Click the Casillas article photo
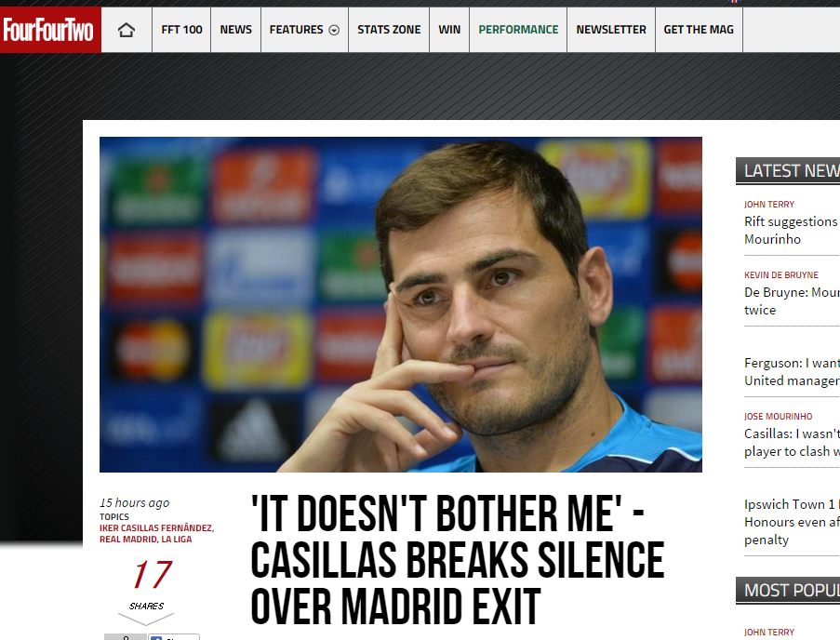Screen dimensions: 840x640 [x=401, y=304]
